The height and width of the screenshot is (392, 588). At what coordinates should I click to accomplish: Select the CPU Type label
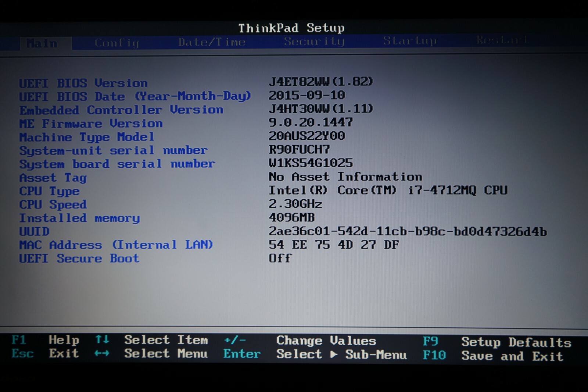[x=49, y=192]
